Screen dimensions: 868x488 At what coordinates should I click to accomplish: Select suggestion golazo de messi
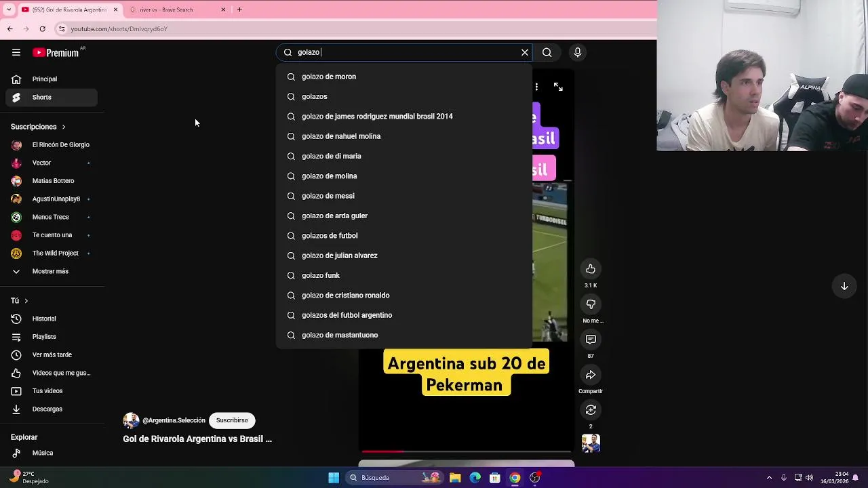pyautogui.click(x=403, y=196)
